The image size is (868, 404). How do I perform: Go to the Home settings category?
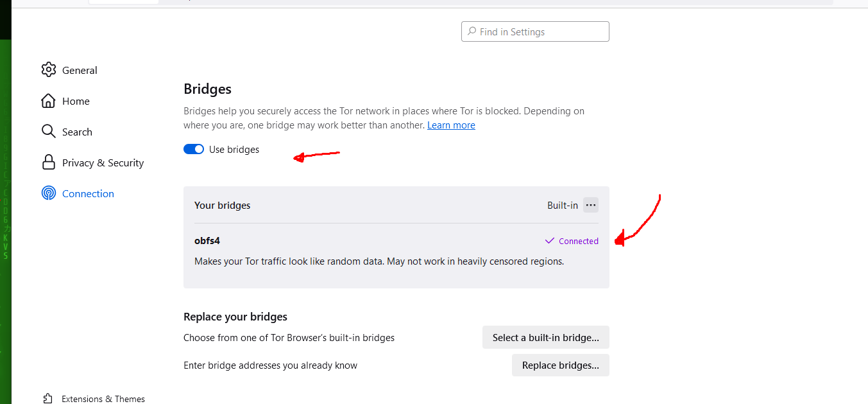(x=65, y=101)
